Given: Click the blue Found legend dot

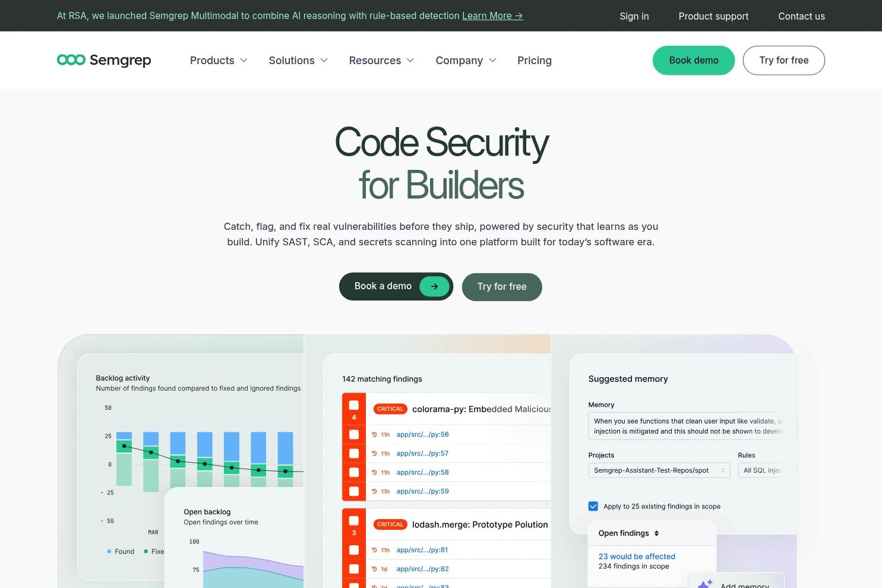Looking at the screenshot, I should click(x=109, y=552).
